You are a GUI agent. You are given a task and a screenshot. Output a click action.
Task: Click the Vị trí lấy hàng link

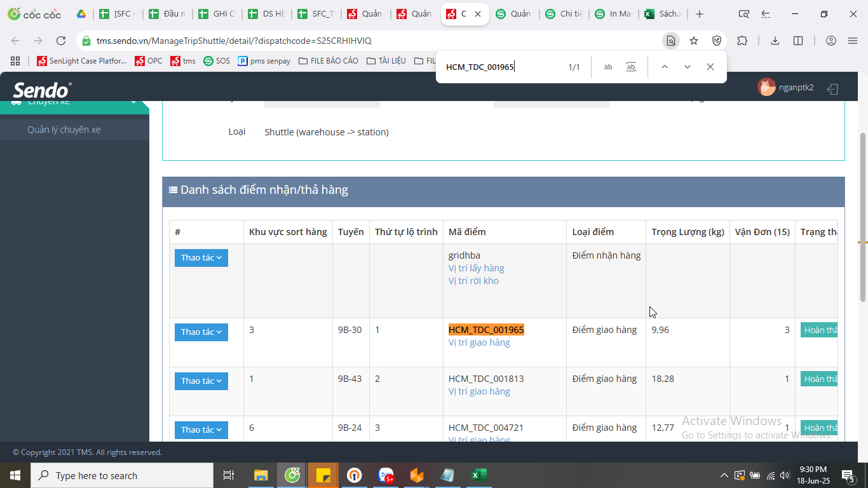click(477, 268)
